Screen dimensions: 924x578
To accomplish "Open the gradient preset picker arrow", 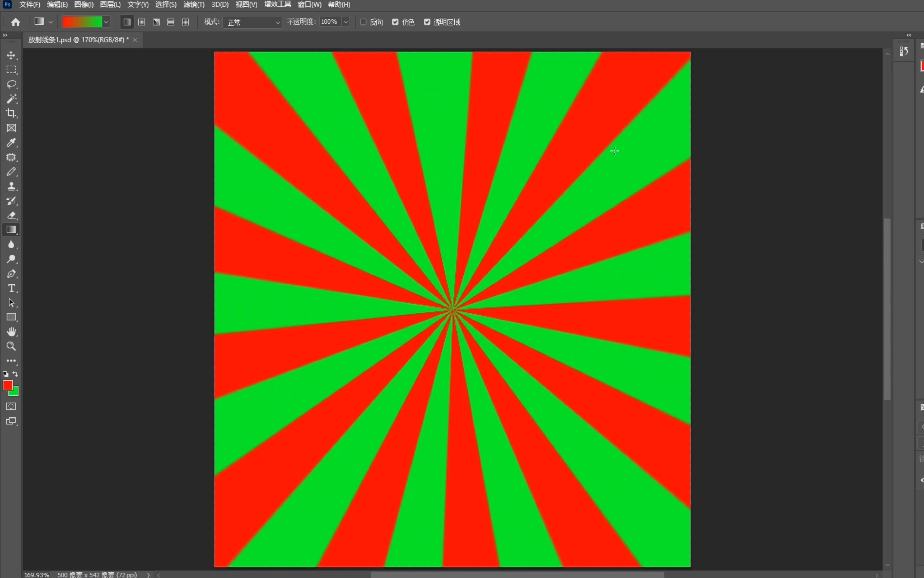I will coord(106,22).
